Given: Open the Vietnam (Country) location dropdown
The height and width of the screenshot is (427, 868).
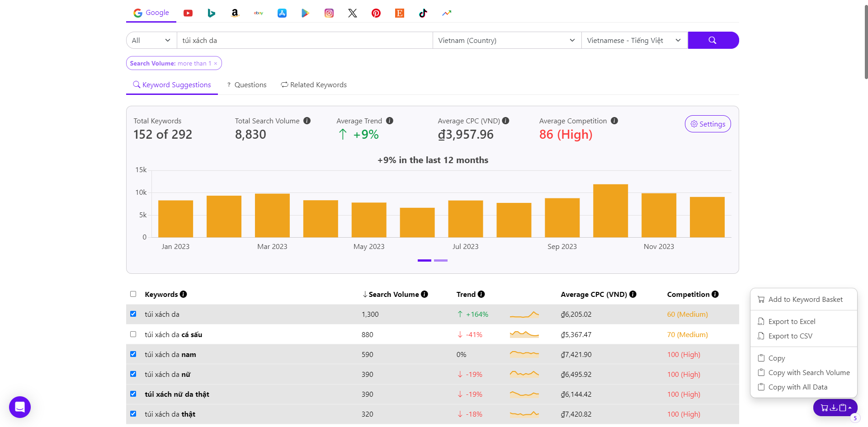Looking at the screenshot, I should coord(507,40).
